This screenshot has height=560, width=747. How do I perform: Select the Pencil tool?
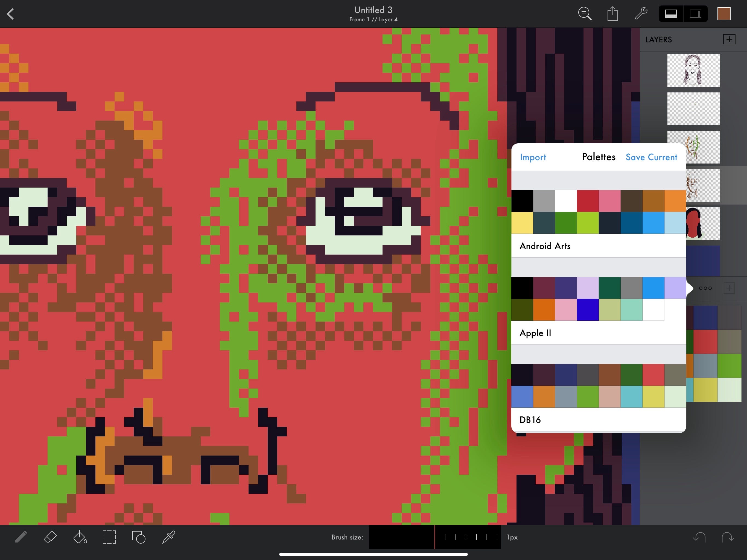(x=21, y=537)
